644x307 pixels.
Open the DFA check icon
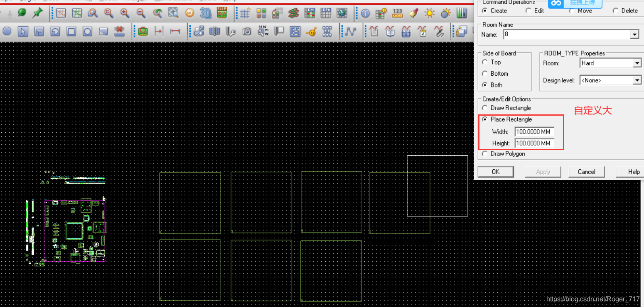[326, 13]
